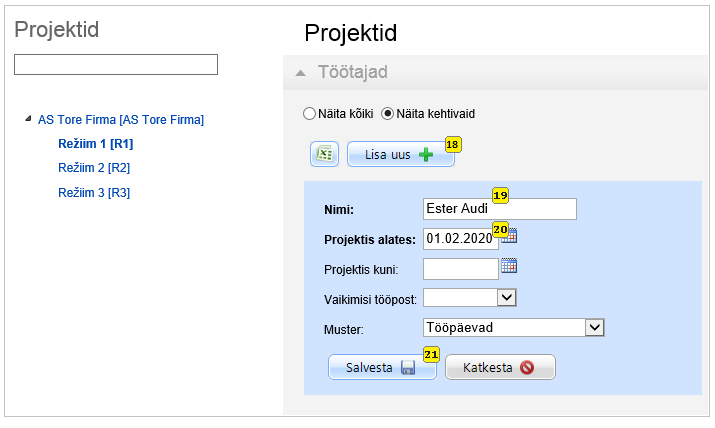This screenshot has width=715, height=428.
Task: Open calendar for Projektis kuni date
Action: (x=510, y=266)
